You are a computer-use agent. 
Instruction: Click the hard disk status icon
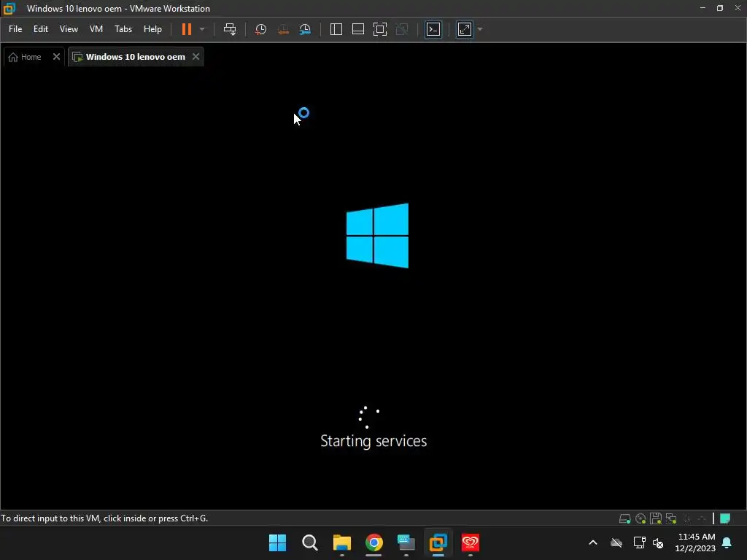[x=624, y=518]
